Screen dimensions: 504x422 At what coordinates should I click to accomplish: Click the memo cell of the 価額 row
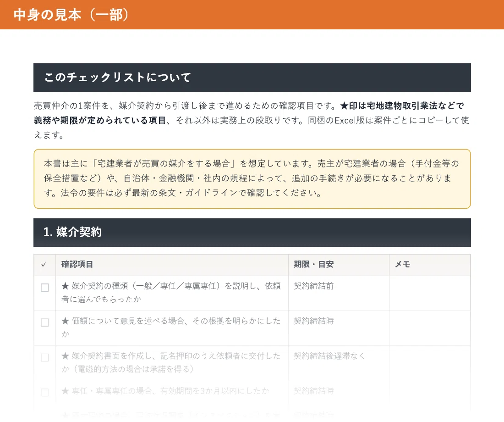pyautogui.click(x=430, y=328)
